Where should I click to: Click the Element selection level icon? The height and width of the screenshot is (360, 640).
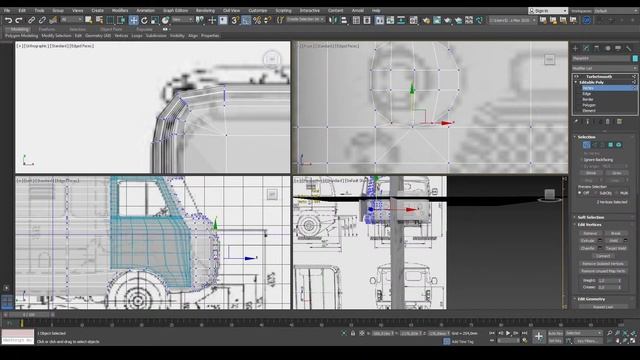619,145
